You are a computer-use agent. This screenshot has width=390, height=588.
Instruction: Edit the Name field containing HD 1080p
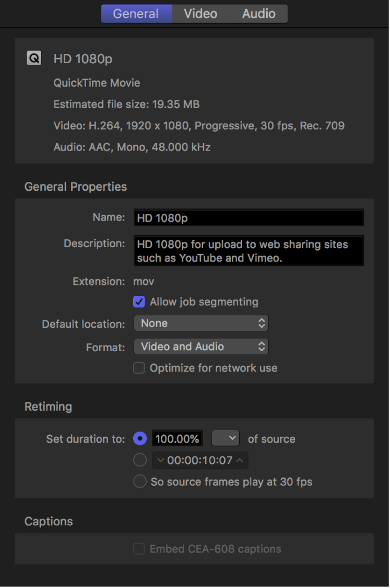248,217
